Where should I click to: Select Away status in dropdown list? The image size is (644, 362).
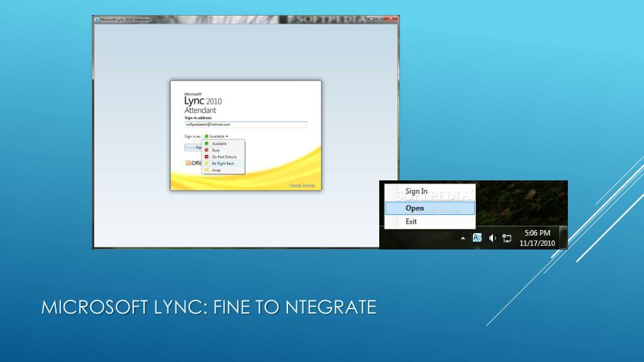pos(223,170)
